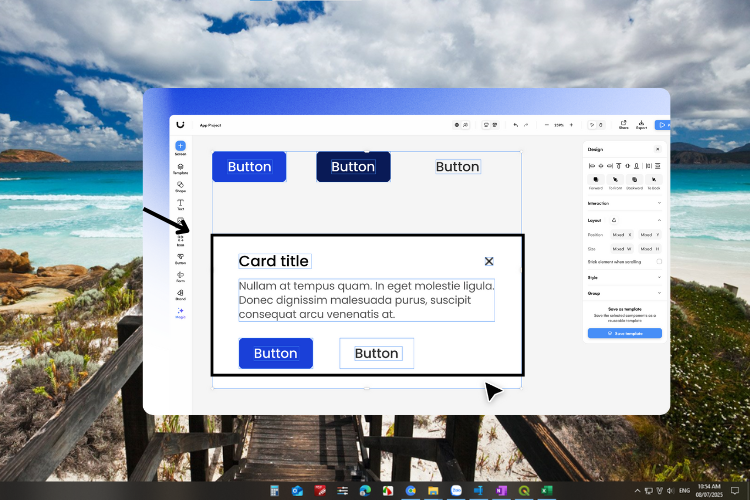Expand the Interaction section
750x500 pixels.
659,203
